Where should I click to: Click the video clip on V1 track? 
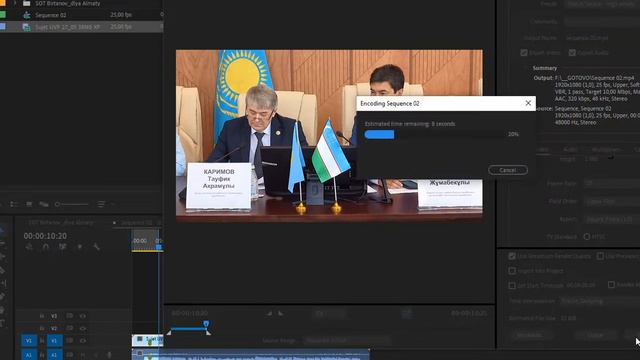tap(148, 340)
